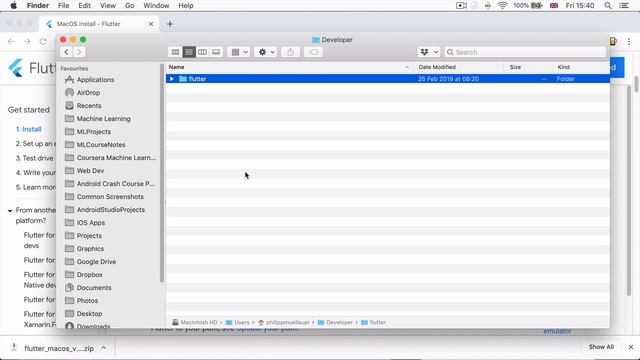This screenshot has height=360, width=640.
Task: Close the MacOS install Flutter tab
Action: pyautogui.click(x=151, y=24)
